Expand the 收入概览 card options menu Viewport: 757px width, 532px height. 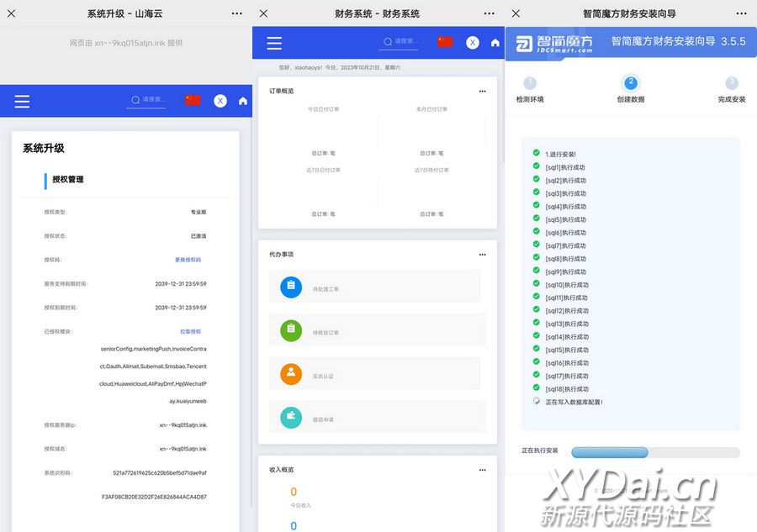click(x=482, y=469)
